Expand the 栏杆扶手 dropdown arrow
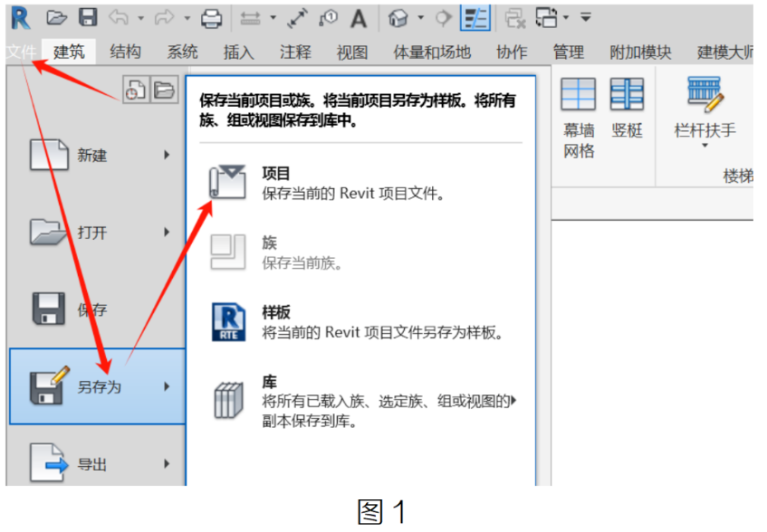 pyautogui.click(x=705, y=146)
